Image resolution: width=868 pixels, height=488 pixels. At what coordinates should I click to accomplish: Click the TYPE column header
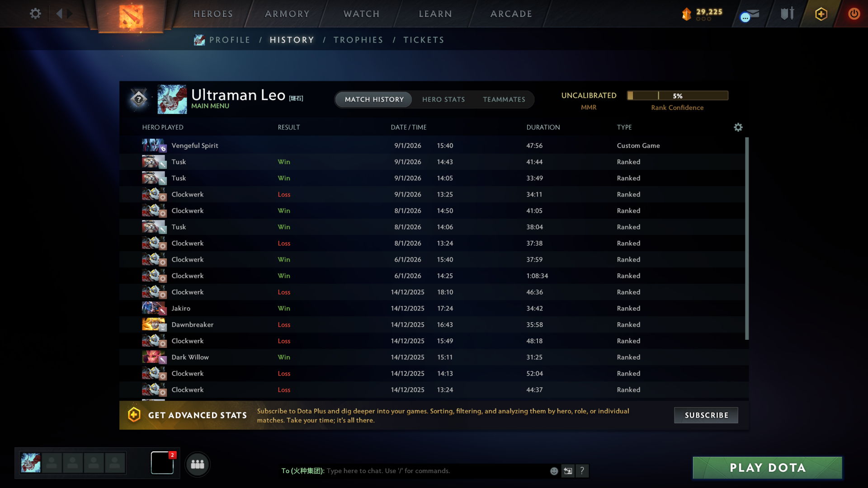624,127
